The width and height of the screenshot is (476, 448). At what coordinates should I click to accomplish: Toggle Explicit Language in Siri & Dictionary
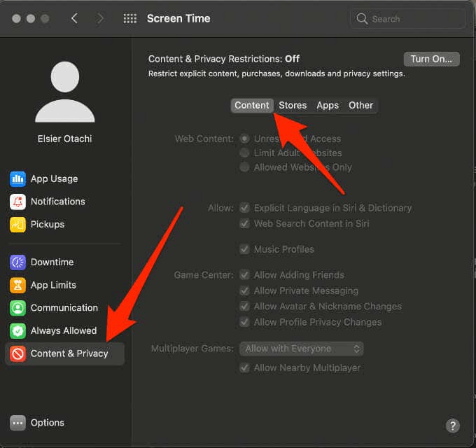244,208
